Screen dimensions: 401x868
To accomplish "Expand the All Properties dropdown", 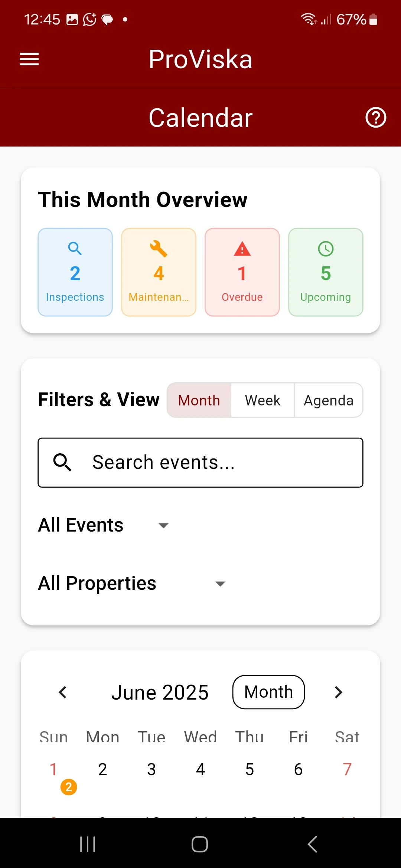I will tap(132, 583).
